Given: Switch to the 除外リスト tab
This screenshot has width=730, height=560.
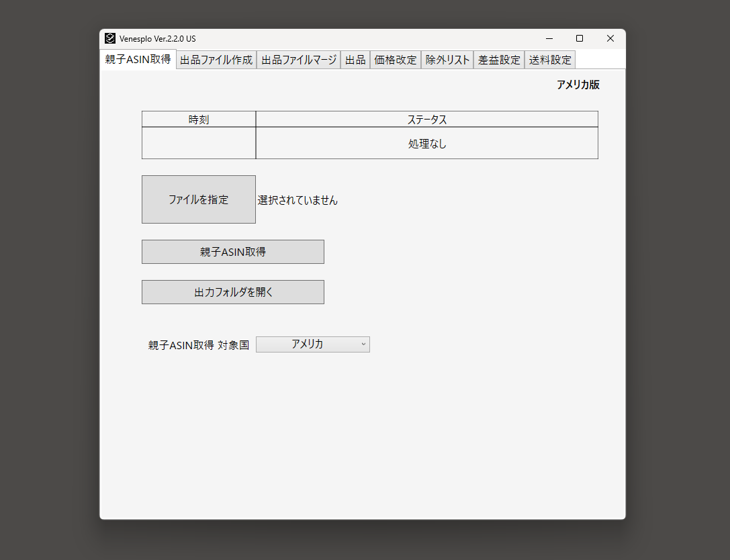Looking at the screenshot, I should 447,60.
